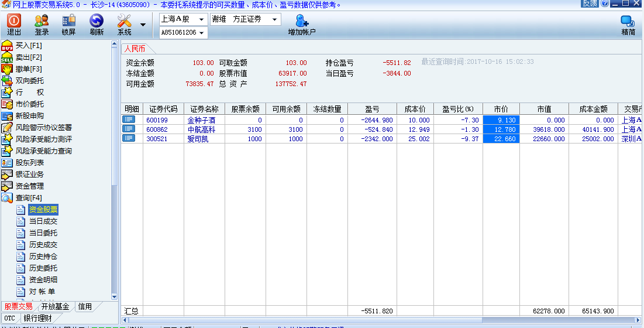The image size is (644, 328).
Task: Click the 精简 compact mode icon
Action: pyautogui.click(x=628, y=25)
